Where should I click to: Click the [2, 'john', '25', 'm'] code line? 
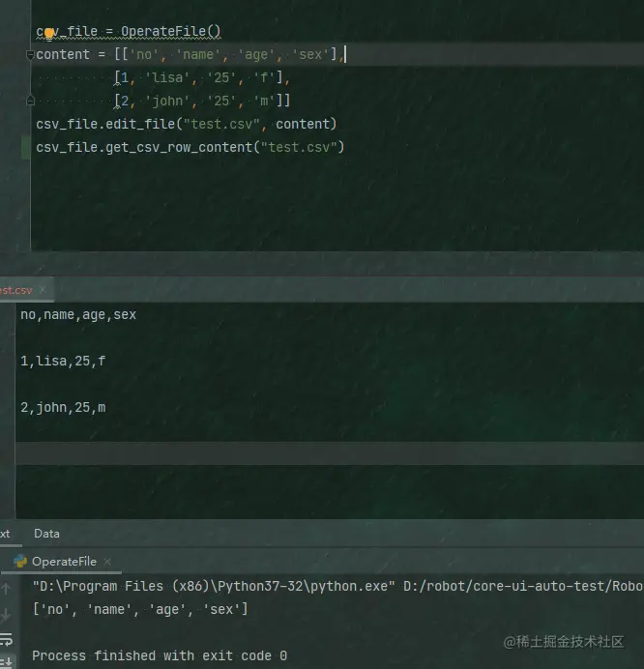pyautogui.click(x=202, y=101)
